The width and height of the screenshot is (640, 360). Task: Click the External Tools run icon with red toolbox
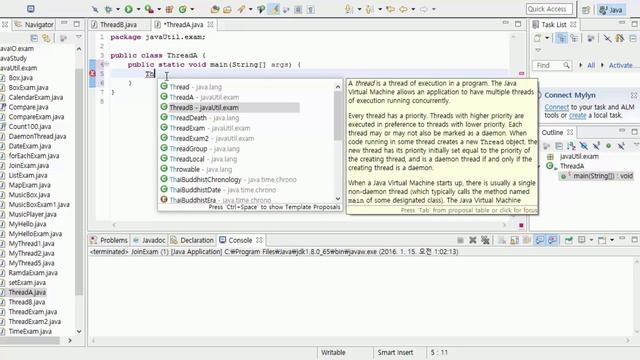click(x=149, y=9)
